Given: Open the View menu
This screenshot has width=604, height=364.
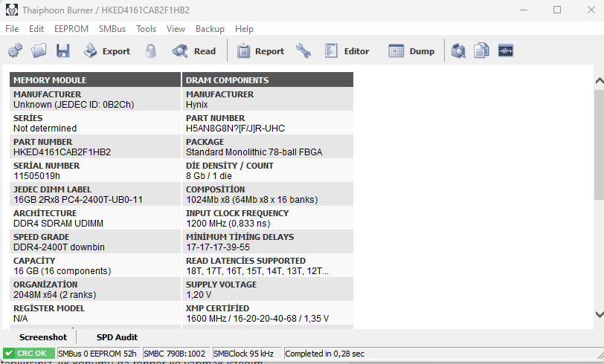Looking at the screenshot, I should click(176, 29).
